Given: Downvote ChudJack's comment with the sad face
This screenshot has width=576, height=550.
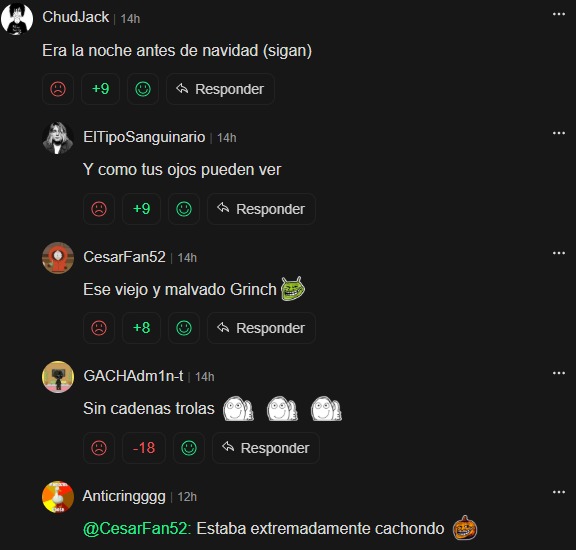Looking at the screenshot, I should 58,89.
